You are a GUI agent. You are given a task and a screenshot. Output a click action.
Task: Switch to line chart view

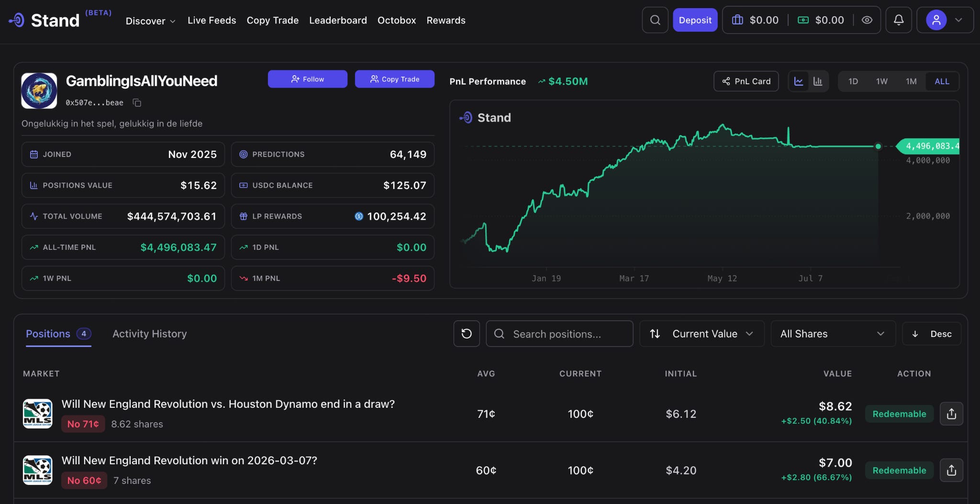tap(799, 81)
